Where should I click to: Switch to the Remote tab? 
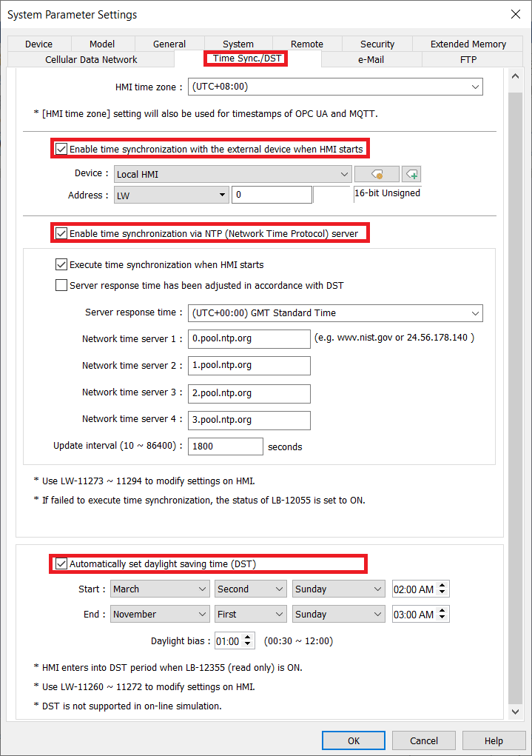tap(307, 44)
